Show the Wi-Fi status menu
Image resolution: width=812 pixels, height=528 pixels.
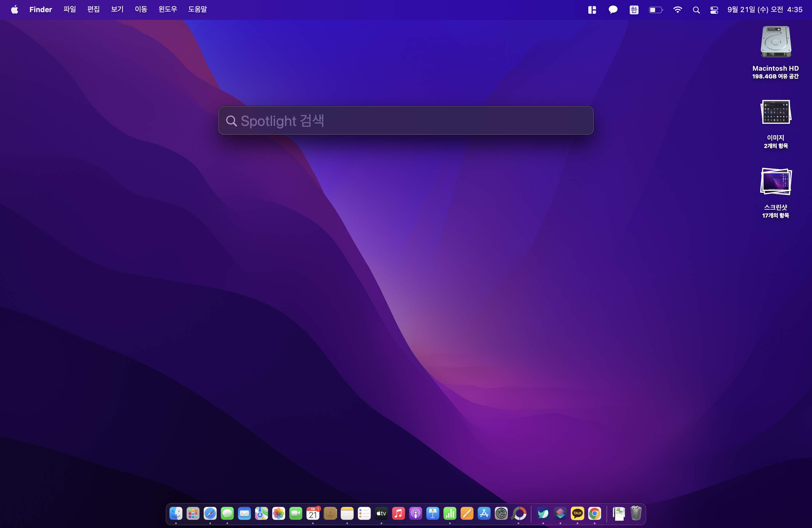677,10
